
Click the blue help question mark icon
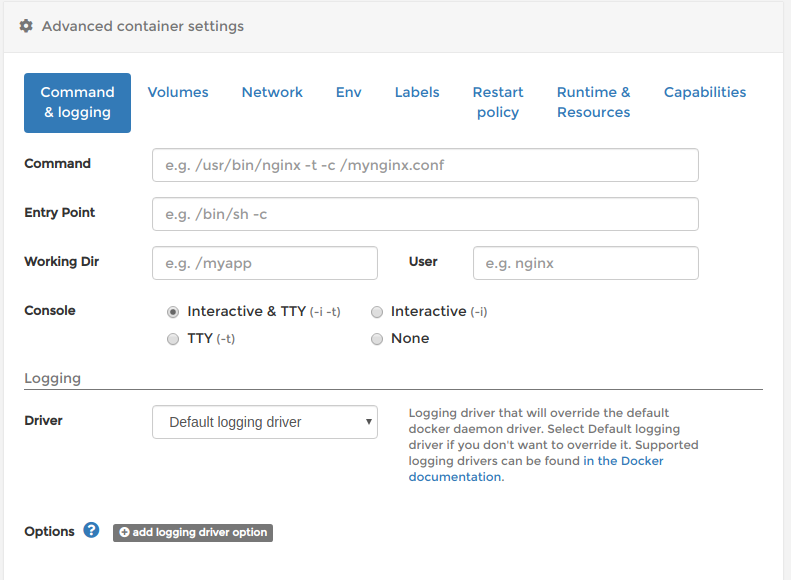coord(92,530)
